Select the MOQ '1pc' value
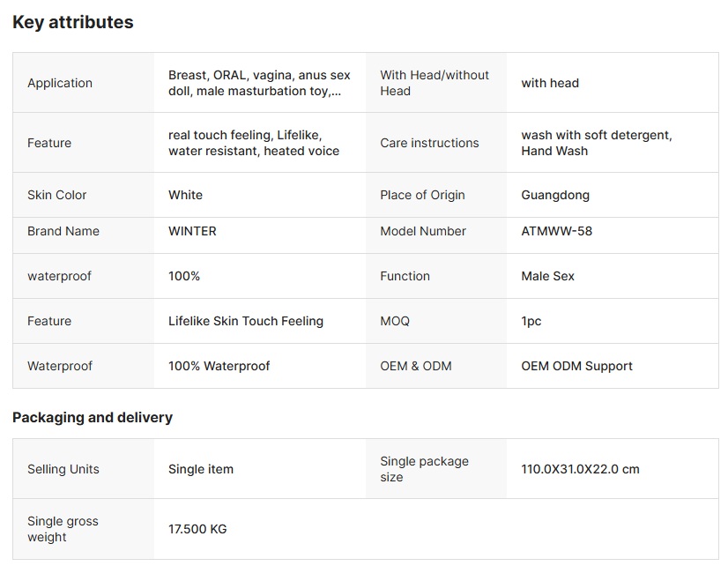Viewport: 728px width, 566px height. tap(531, 321)
